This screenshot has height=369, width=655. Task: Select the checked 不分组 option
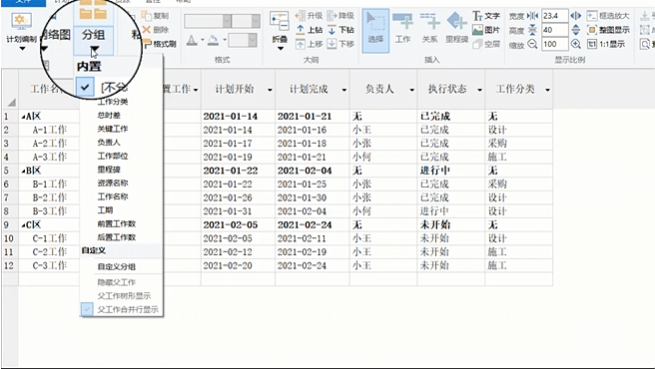pyautogui.click(x=85, y=87)
